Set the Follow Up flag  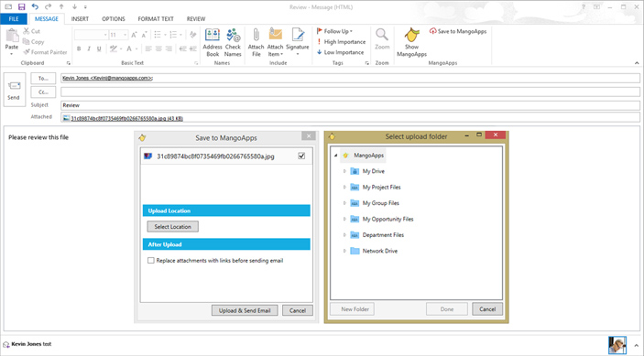coord(334,31)
